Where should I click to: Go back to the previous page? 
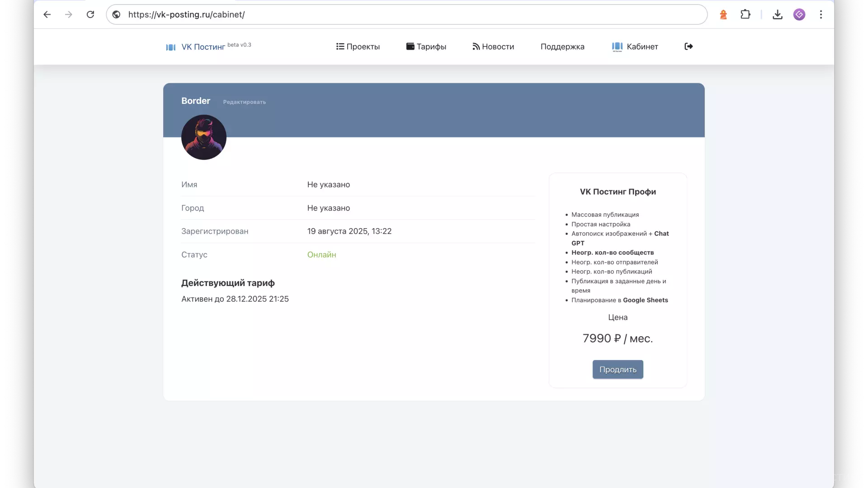pyautogui.click(x=47, y=14)
